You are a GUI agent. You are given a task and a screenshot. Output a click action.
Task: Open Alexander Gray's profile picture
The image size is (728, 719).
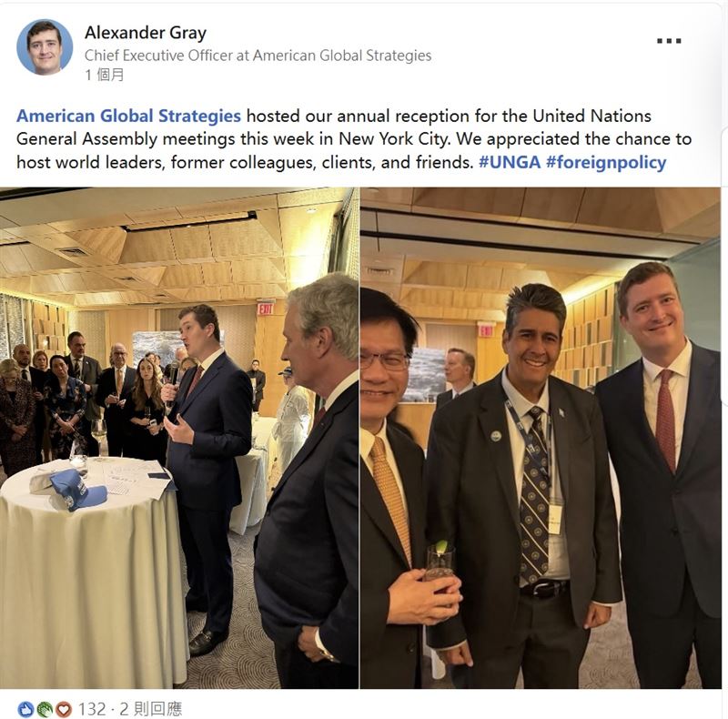[x=45, y=47]
